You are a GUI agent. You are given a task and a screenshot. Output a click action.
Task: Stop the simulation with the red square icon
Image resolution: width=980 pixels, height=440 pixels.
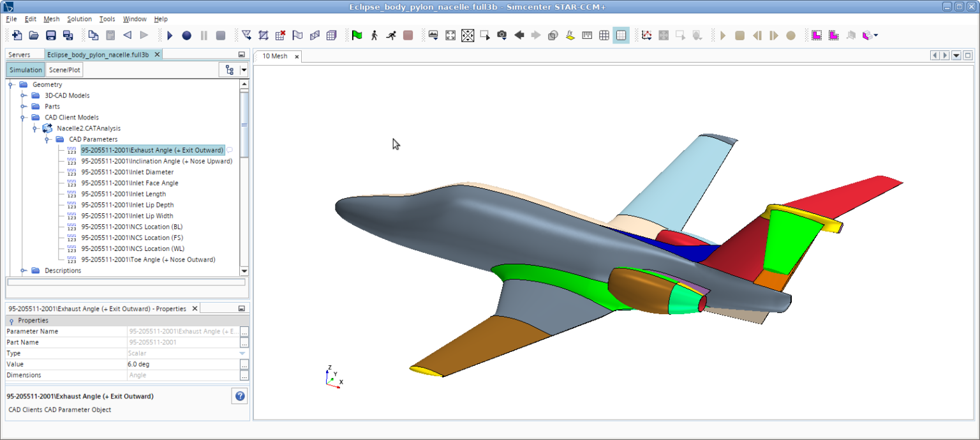[x=408, y=36]
